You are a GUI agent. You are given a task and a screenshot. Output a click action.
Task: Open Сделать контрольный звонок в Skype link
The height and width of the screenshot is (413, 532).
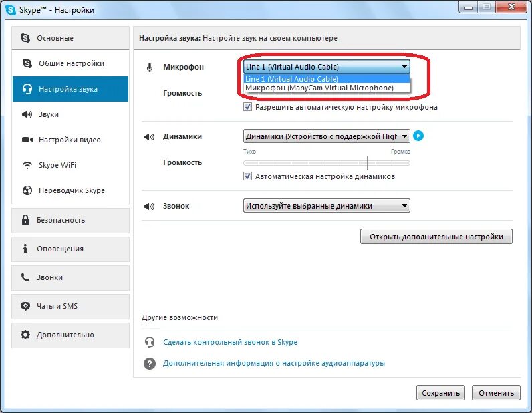pyautogui.click(x=230, y=342)
